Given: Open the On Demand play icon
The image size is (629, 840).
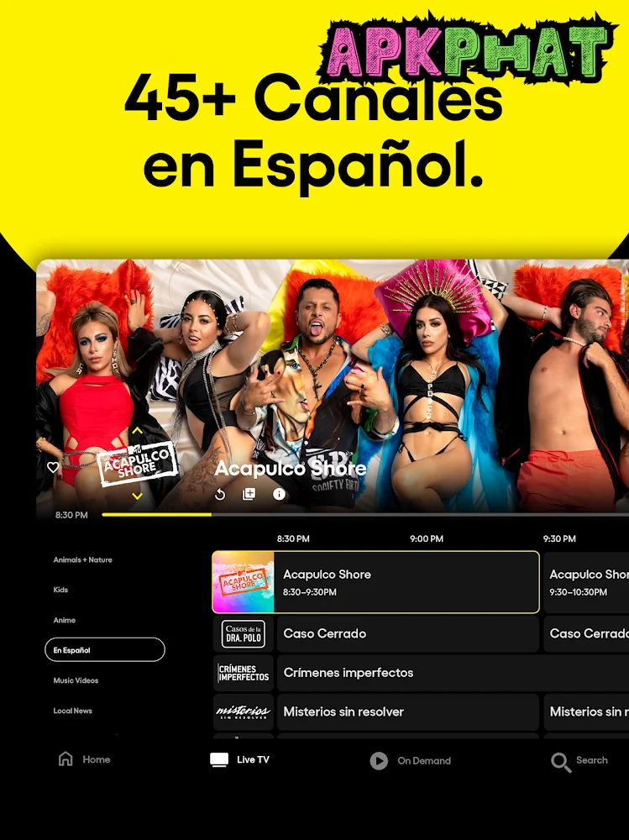Looking at the screenshot, I should pyautogui.click(x=379, y=761).
